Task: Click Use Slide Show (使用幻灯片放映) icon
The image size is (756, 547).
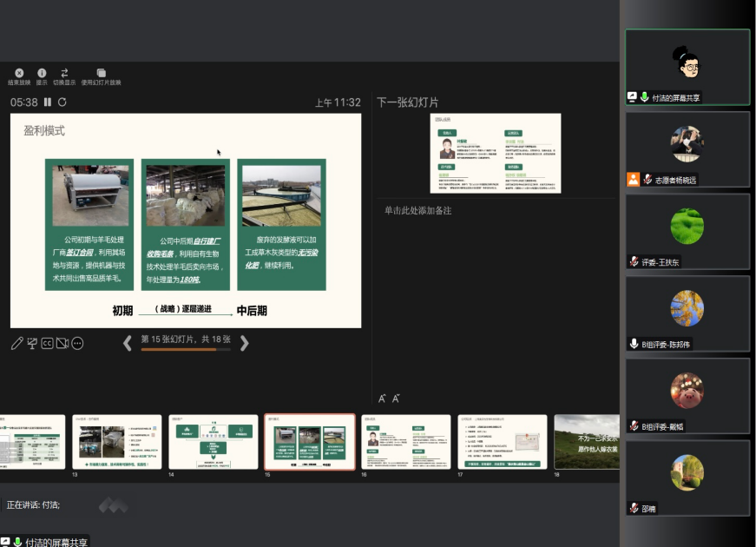Action: point(101,73)
